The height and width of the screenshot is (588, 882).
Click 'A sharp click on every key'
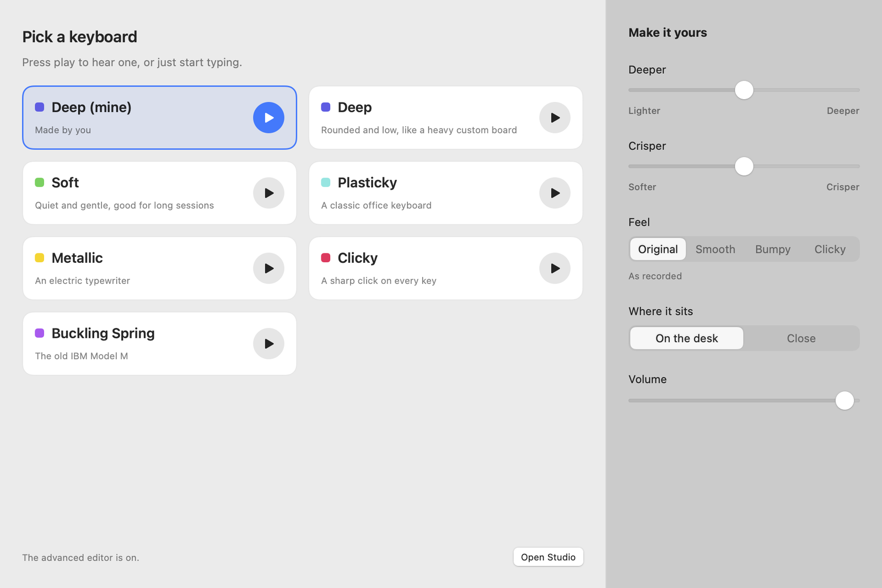(x=379, y=280)
